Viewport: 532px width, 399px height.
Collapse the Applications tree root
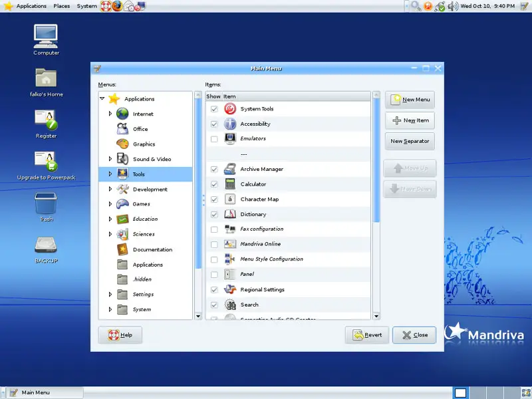point(102,98)
